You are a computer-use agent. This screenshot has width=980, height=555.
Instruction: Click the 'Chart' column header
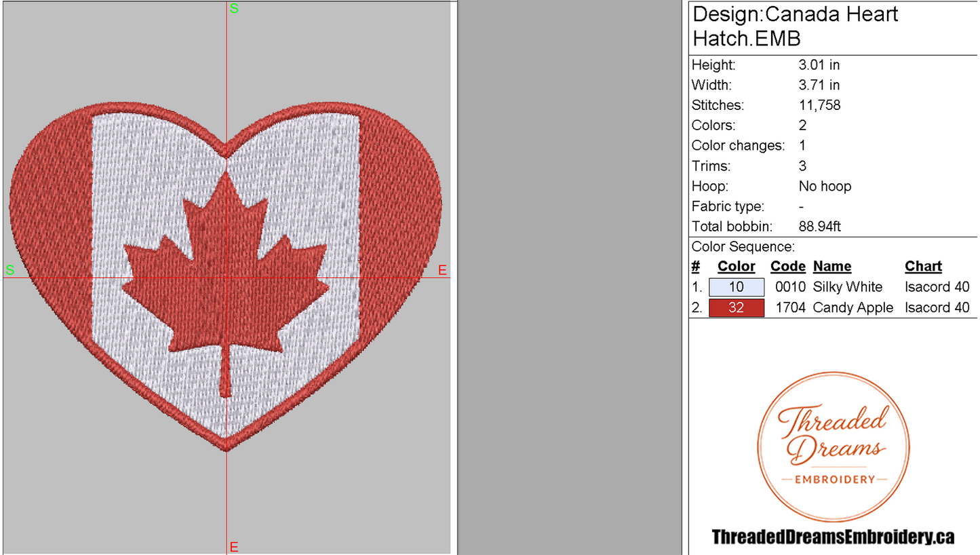pos(924,267)
